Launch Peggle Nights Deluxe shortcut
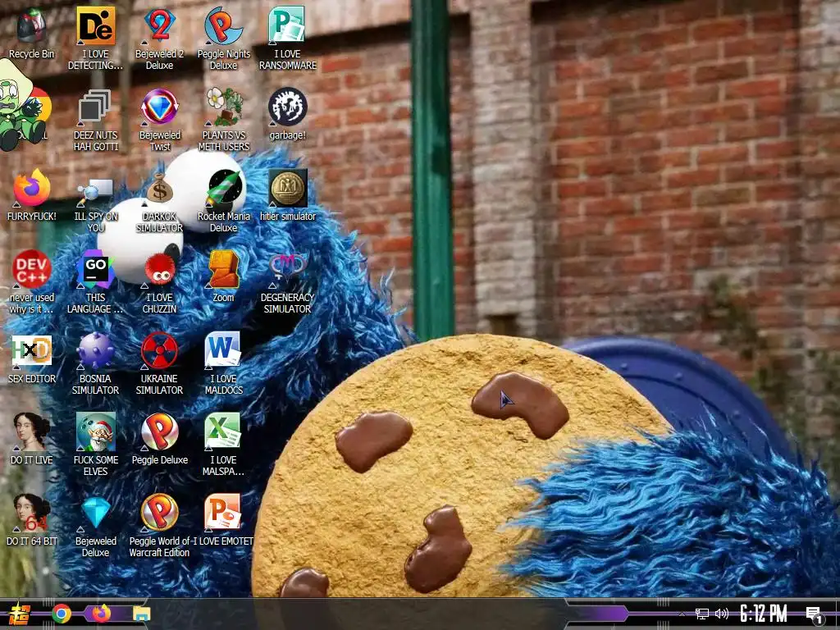This screenshot has height=630, width=840. click(x=223, y=25)
